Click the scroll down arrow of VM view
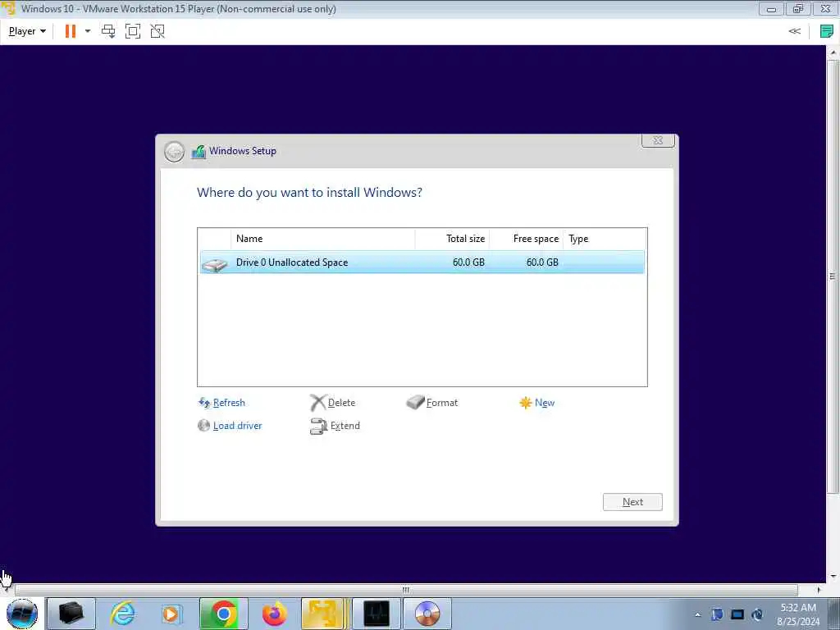The image size is (840, 630). tap(833, 577)
